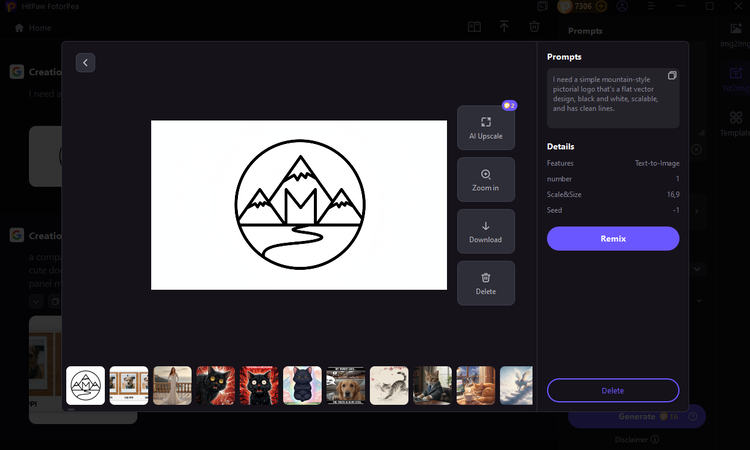Select the cat in suit thumbnail
The width and height of the screenshot is (750, 450).
[432, 385]
